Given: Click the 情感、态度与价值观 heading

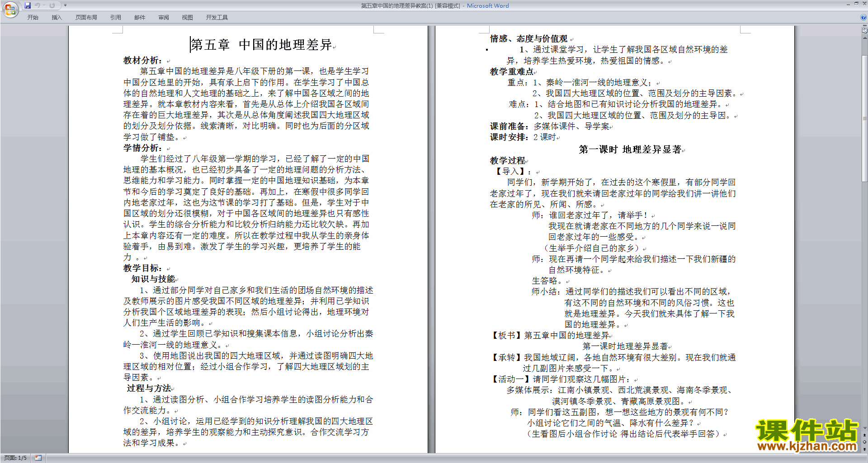Looking at the screenshot, I should (528, 39).
